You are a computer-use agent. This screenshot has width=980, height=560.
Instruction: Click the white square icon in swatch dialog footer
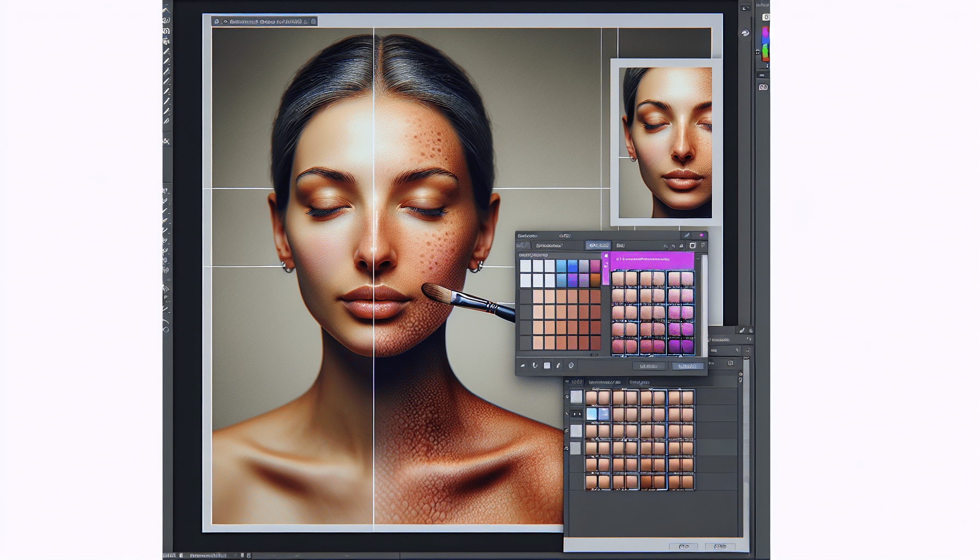click(547, 366)
